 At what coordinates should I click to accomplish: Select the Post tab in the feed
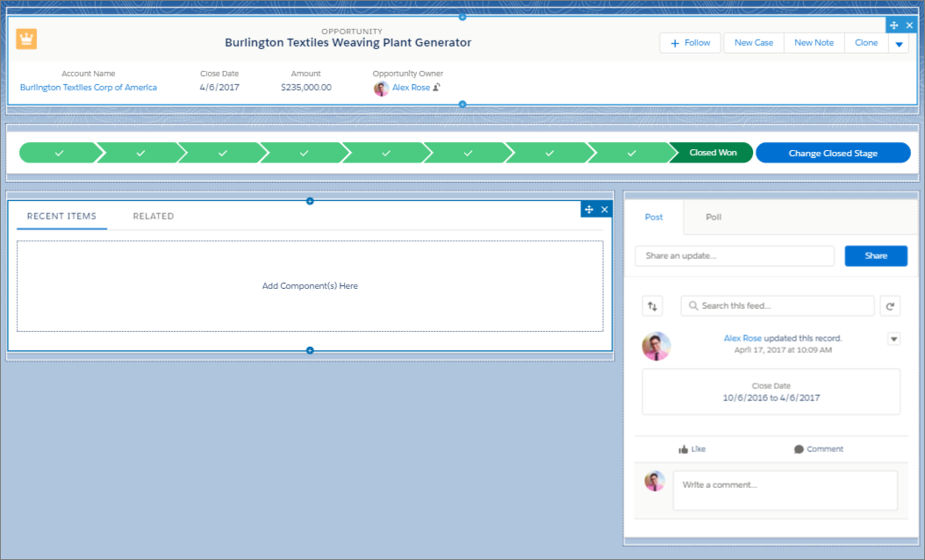(x=654, y=217)
